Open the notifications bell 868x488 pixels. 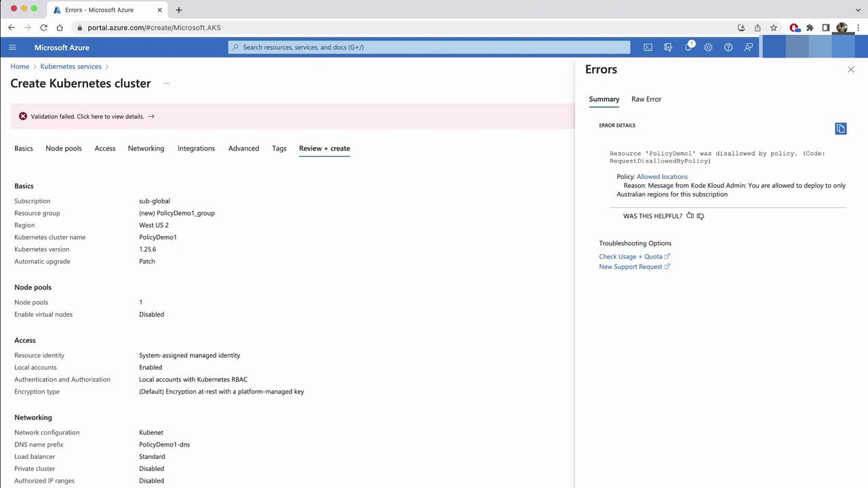click(688, 47)
